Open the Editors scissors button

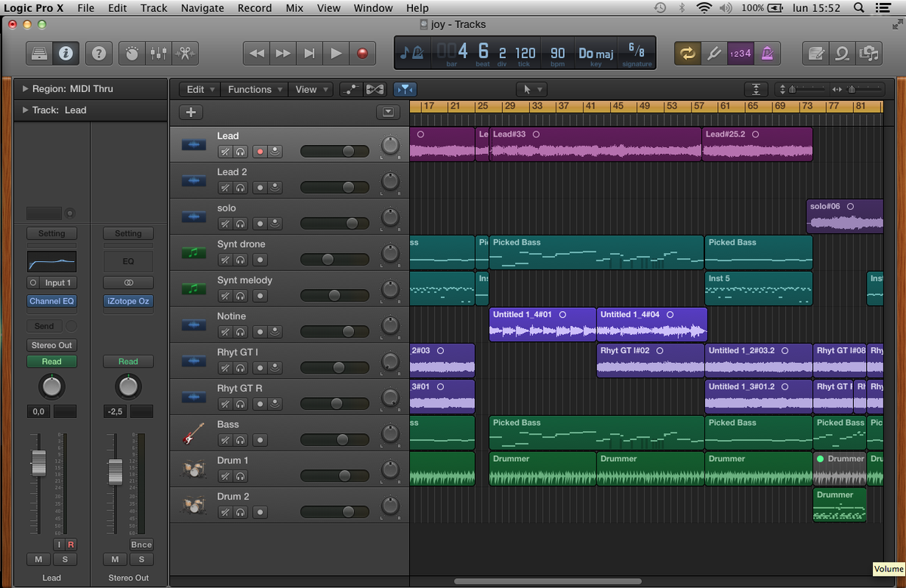click(x=184, y=54)
